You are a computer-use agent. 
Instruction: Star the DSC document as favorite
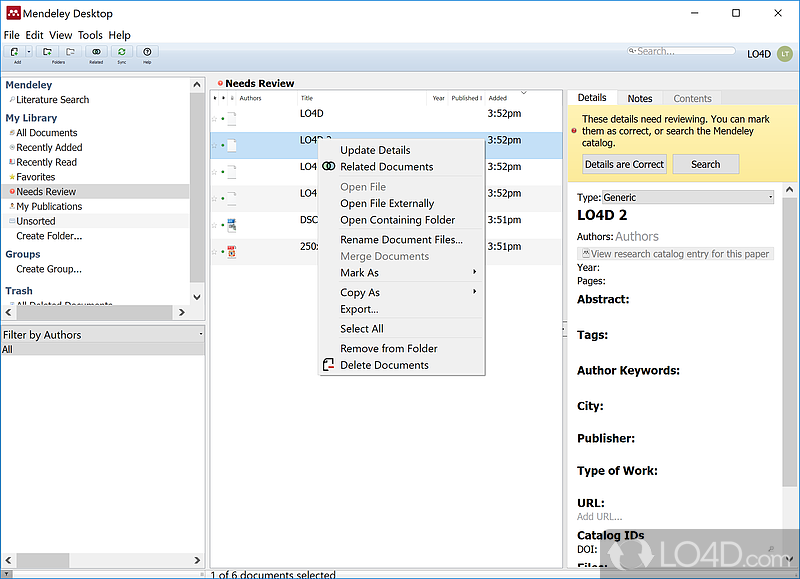(215, 223)
